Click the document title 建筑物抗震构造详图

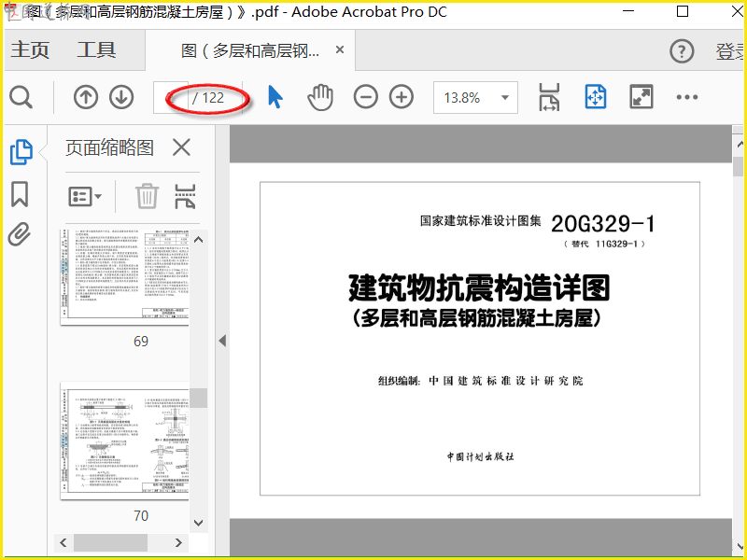coord(479,288)
